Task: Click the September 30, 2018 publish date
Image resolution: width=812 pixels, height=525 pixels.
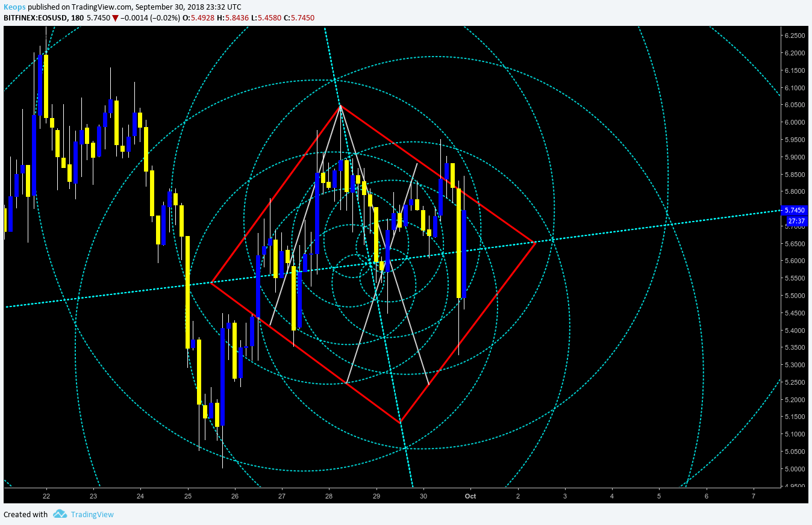Action: [x=169, y=7]
